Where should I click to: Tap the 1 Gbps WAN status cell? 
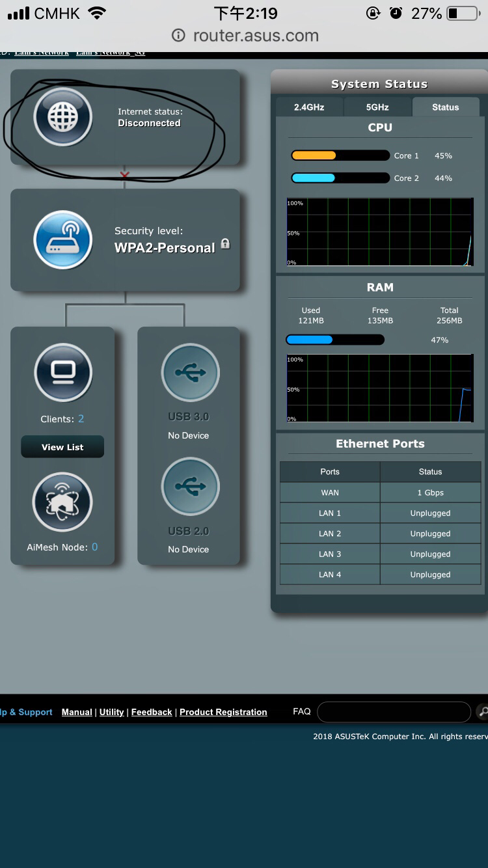[x=430, y=493]
